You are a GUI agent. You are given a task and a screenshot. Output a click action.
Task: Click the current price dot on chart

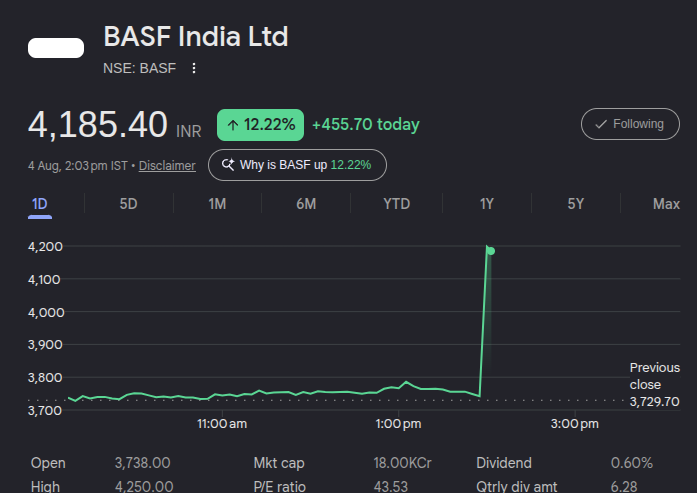pyautogui.click(x=491, y=251)
